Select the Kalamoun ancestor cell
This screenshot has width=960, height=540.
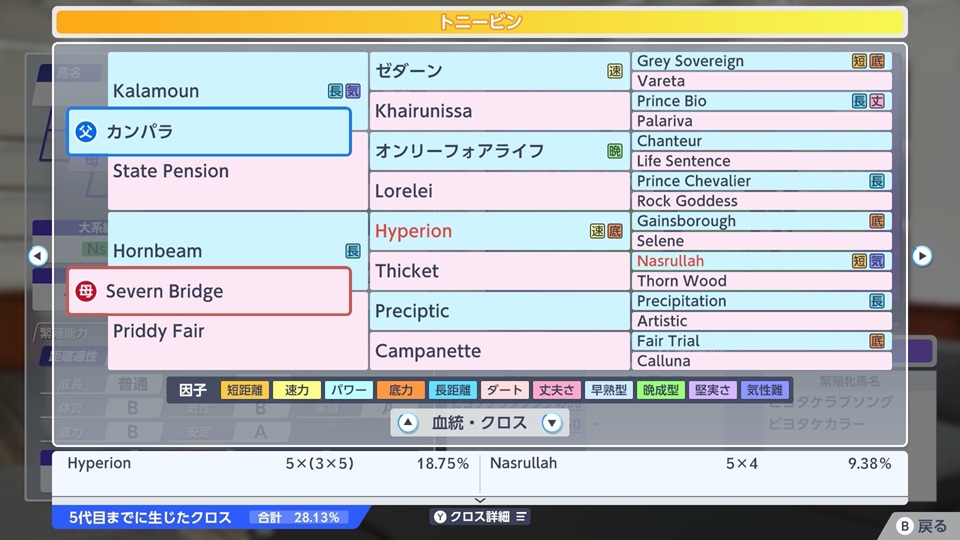(x=238, y=91)
